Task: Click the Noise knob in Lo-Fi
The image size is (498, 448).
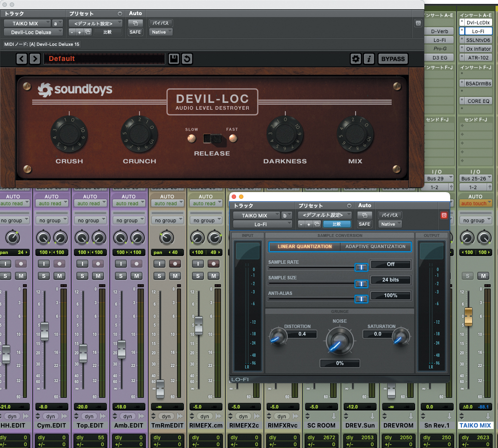Action: [x=339, y=341]
